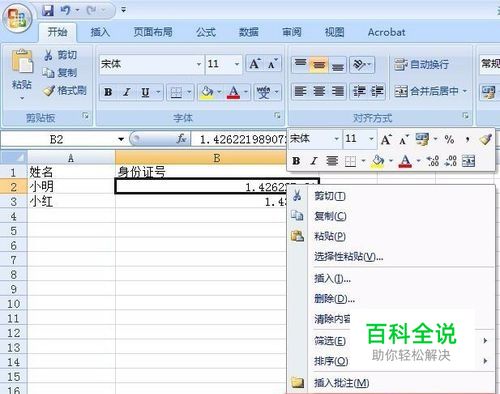Toggle underline in ribbon font group
This screenshot has width=500, height=394.
pos(145,92)
